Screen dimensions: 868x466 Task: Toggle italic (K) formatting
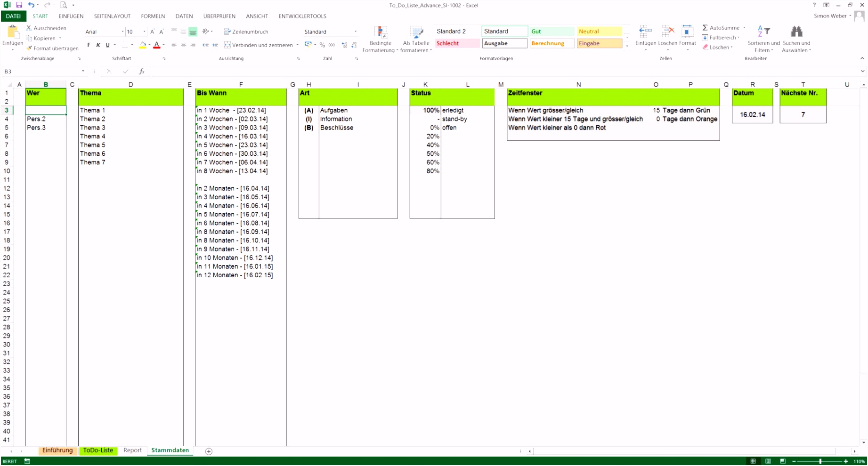click(98, 45)
